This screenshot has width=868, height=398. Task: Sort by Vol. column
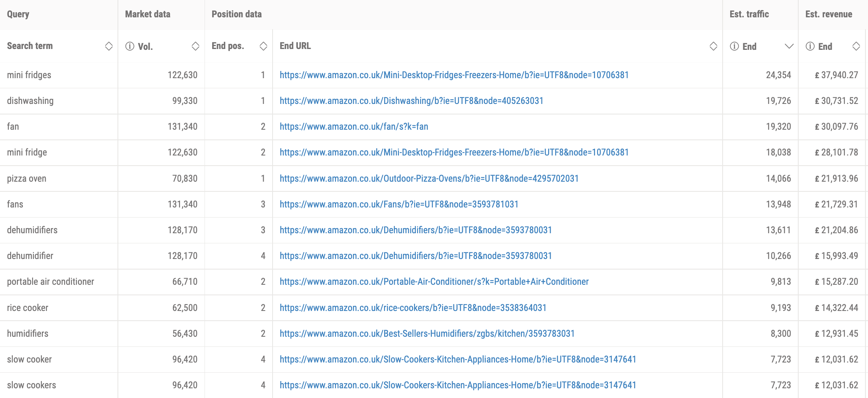pos(195,46)
